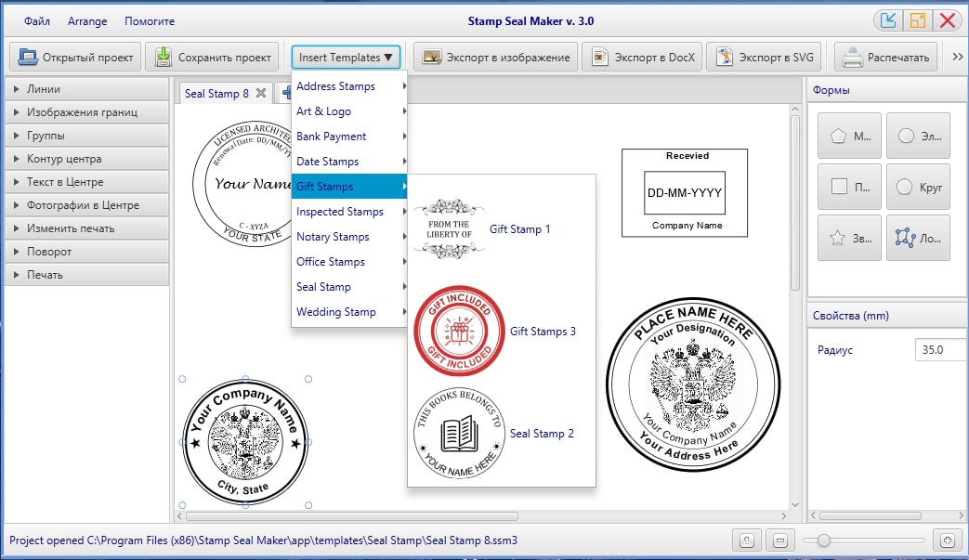Click the Экспорт в DocX document icon

599,57
